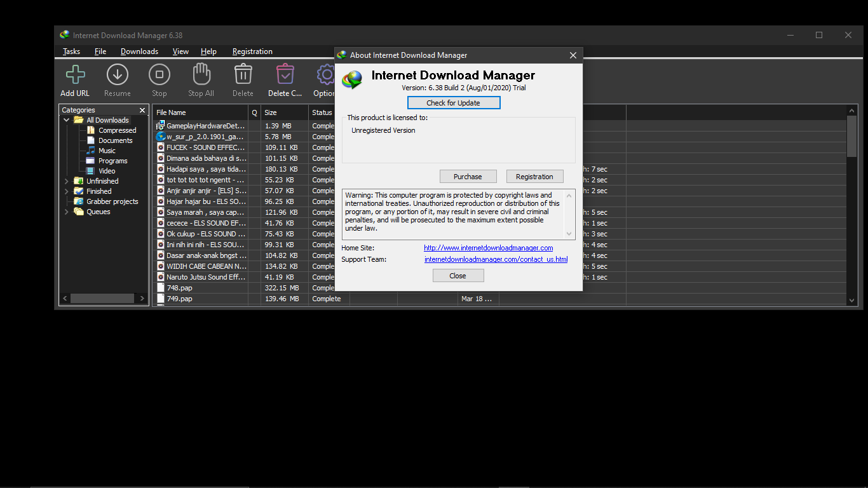868x488 pixels.
Task: Click warning text box scroll down arrow
Action: pos(569,233)
